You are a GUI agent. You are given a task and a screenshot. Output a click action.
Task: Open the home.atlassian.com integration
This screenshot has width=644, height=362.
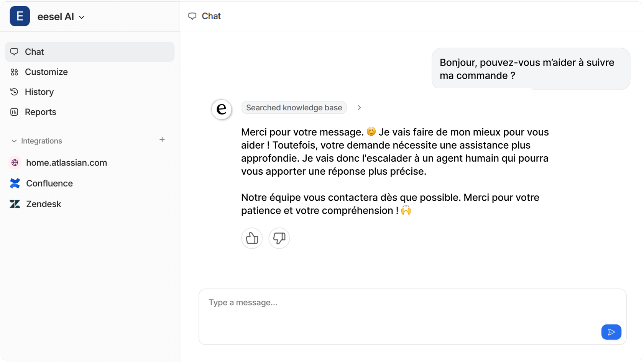click(66, 162)
